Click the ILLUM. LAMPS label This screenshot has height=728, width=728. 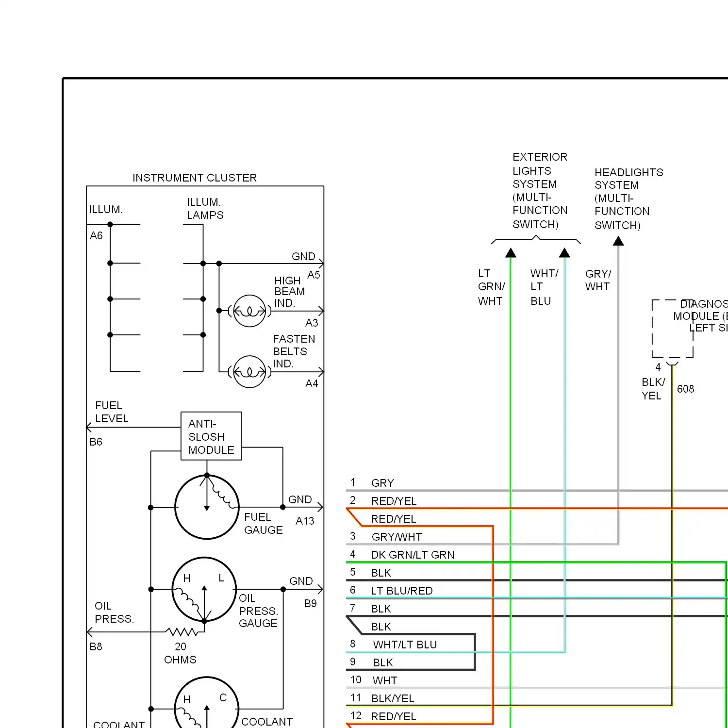205,209
